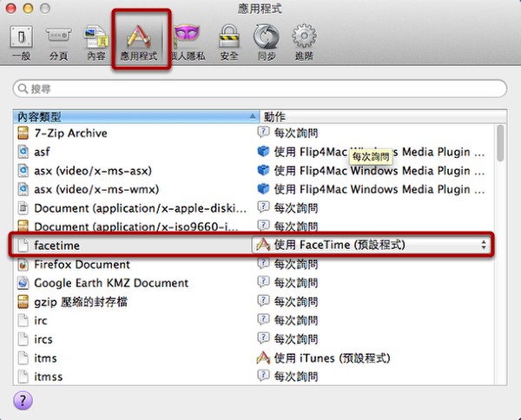Click the 搜尋 search field
521x420 pixels.
[260, 89]
